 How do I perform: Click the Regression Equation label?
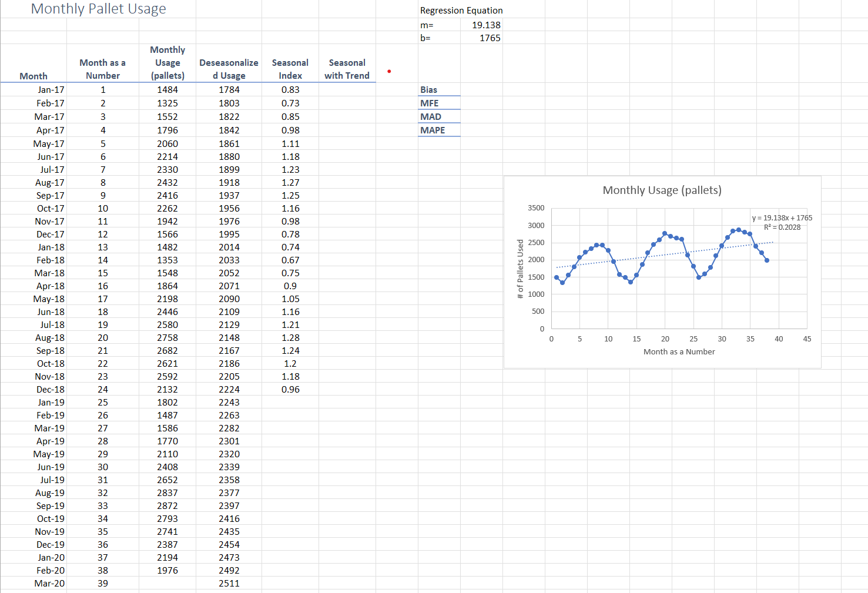(461, 11)
